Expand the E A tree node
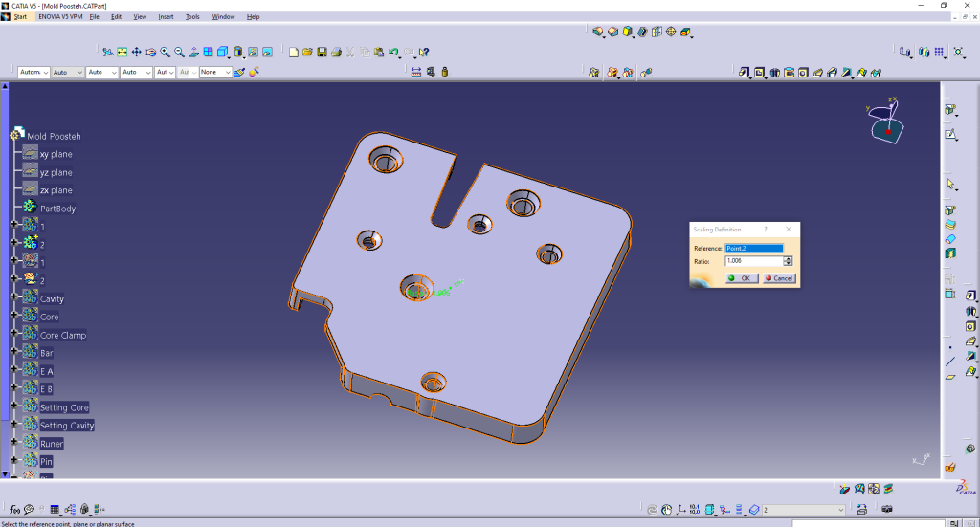 point(13,369)
